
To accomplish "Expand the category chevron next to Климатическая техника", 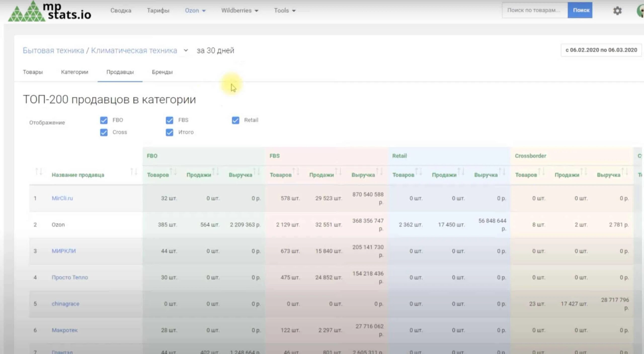I will pos(186,50).
